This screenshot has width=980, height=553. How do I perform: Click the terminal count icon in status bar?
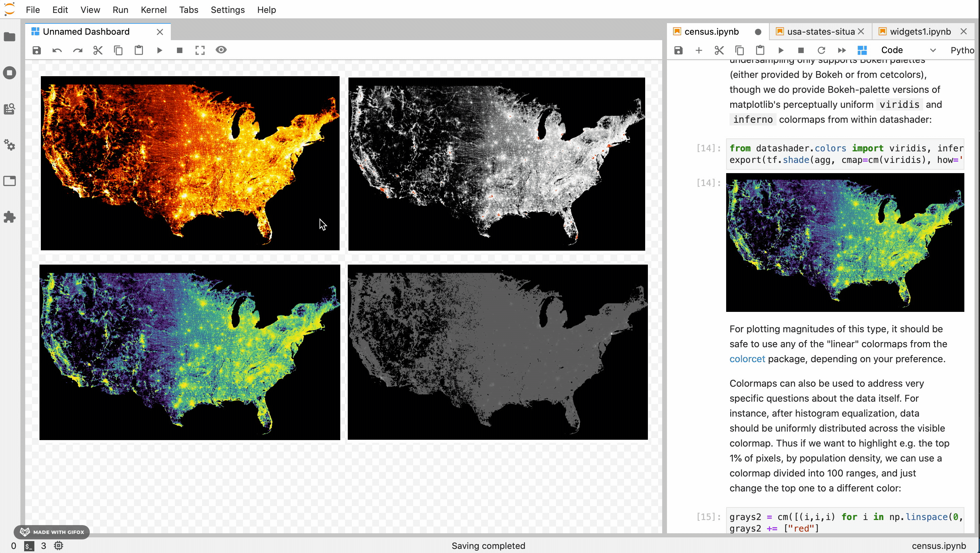[x=29, y=546]
